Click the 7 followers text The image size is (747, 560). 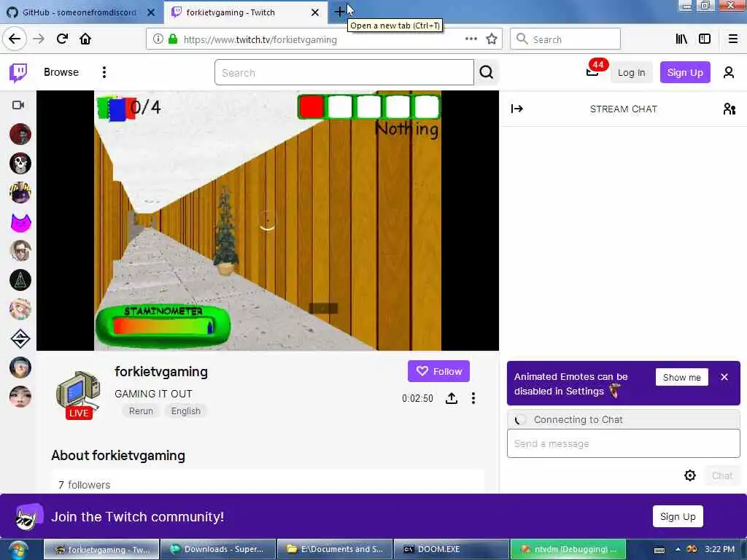tap(85, 485)
